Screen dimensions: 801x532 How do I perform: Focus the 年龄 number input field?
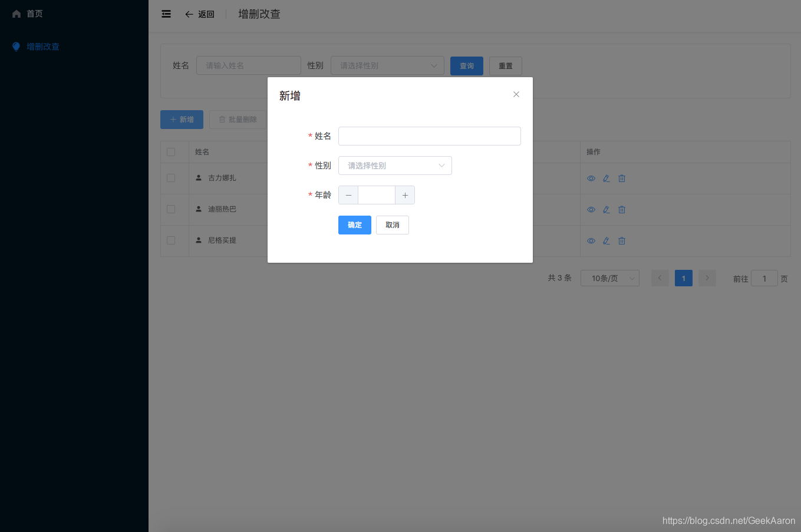[x=377, y=195]
